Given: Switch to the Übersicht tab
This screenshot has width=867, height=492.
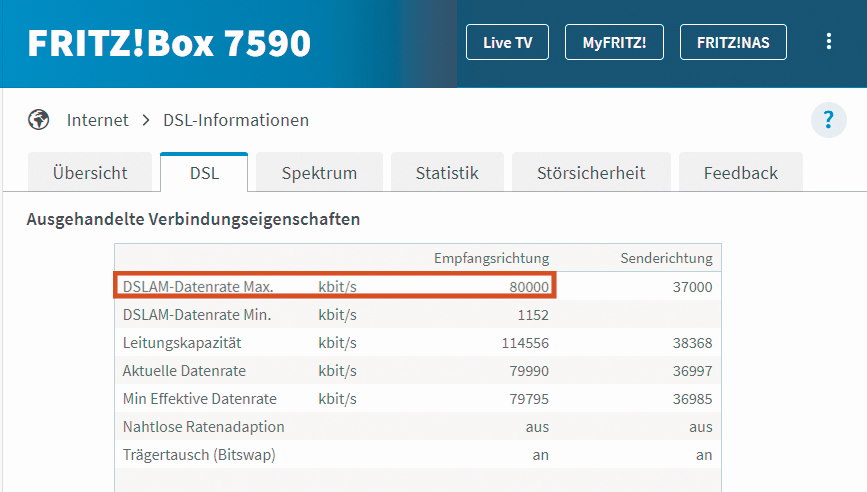Looking at the screenshot, I should click(90, 172).
